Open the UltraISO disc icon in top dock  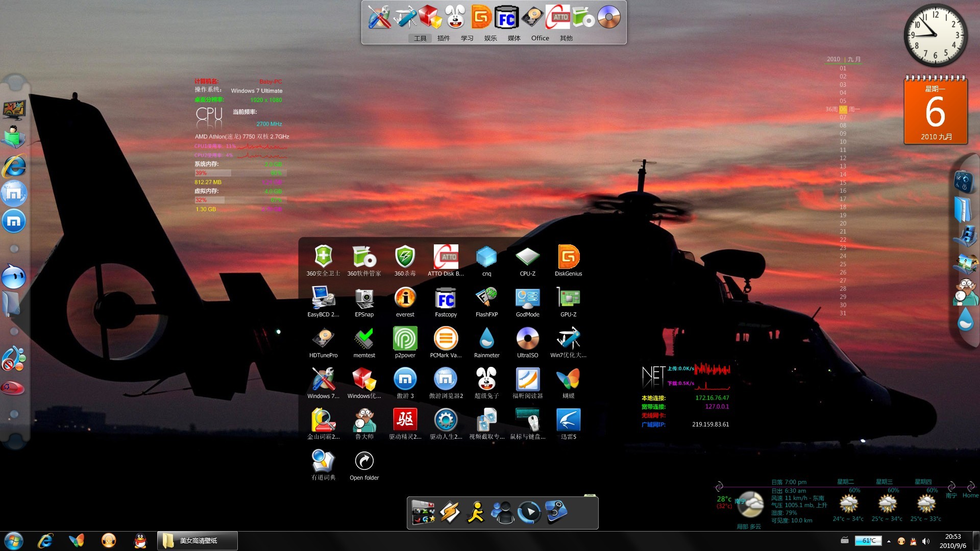point(608,17)
